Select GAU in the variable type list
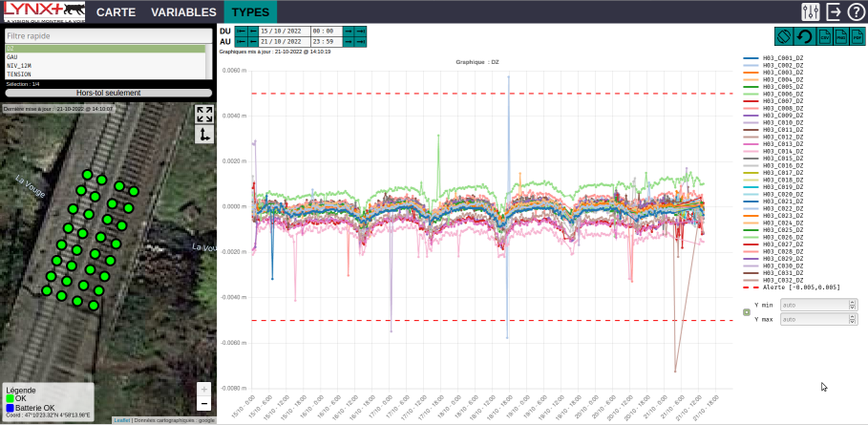868x425 pixels. (x=13, y=57)
